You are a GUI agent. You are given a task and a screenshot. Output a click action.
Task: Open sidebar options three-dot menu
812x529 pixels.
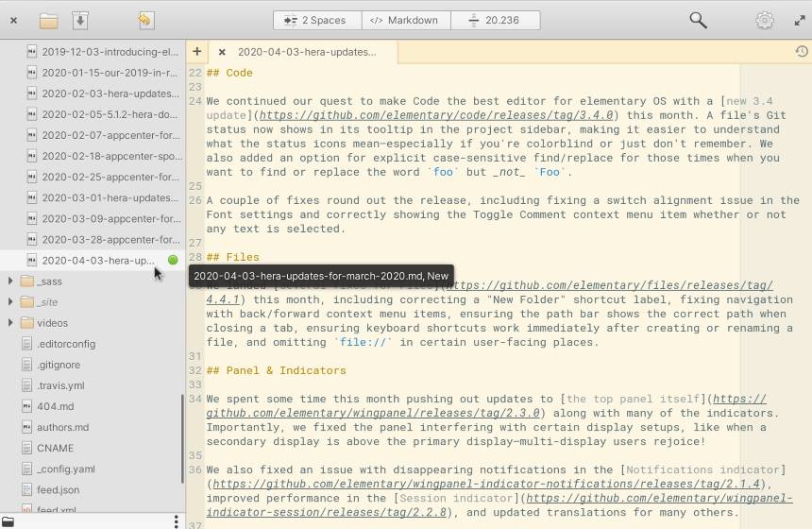tap(176, 520)
